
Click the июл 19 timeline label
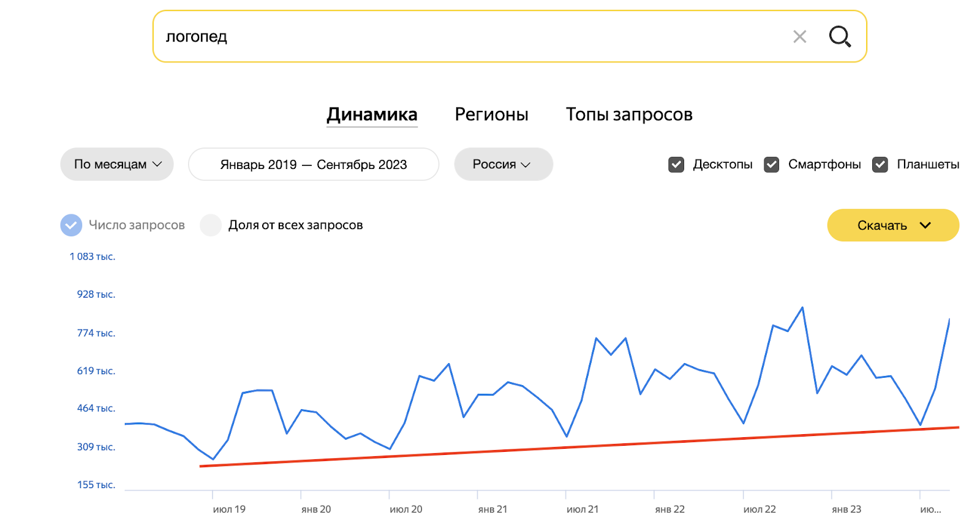(229, 509)
